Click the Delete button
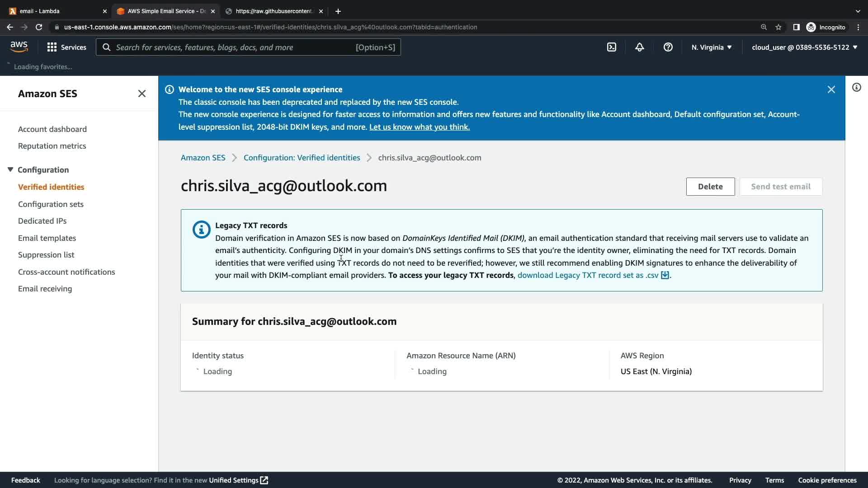 click(x=710, y=187)
